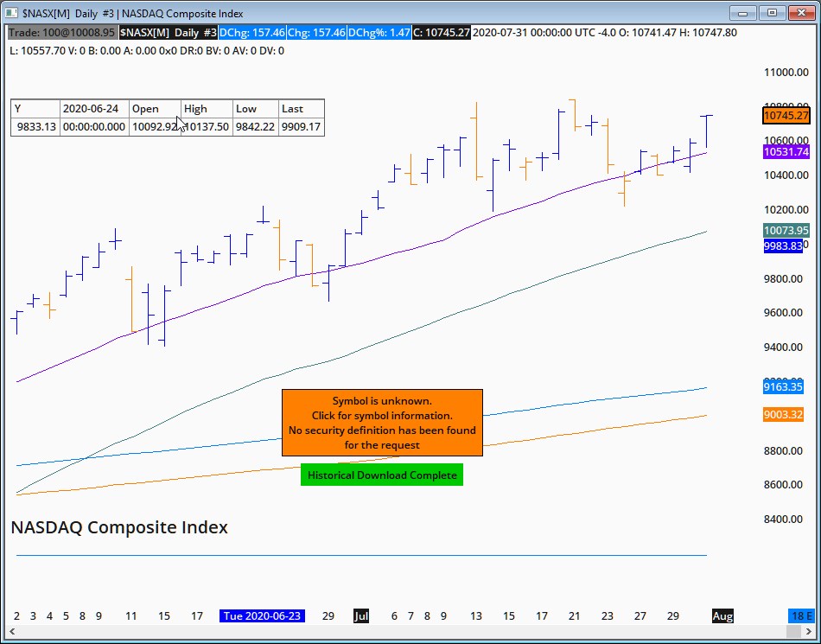Click the High value 10137.50 cell
Image resolution: width=821 pixels, height=644 pixels.
point(207,127)
